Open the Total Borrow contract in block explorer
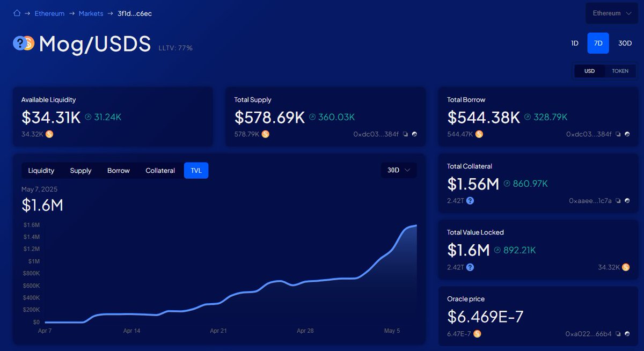The height and width of the screenshot is (351, 644). (627, 134)
